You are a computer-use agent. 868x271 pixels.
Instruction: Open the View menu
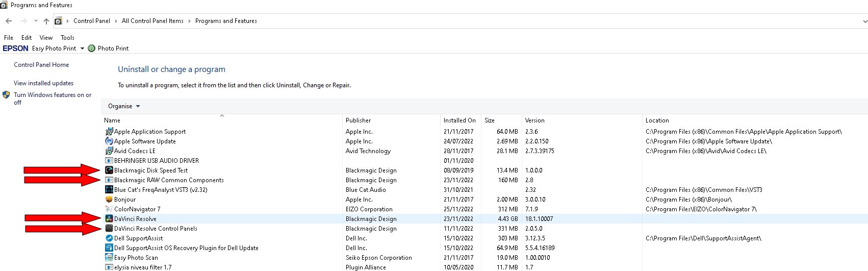coord(46,38)
